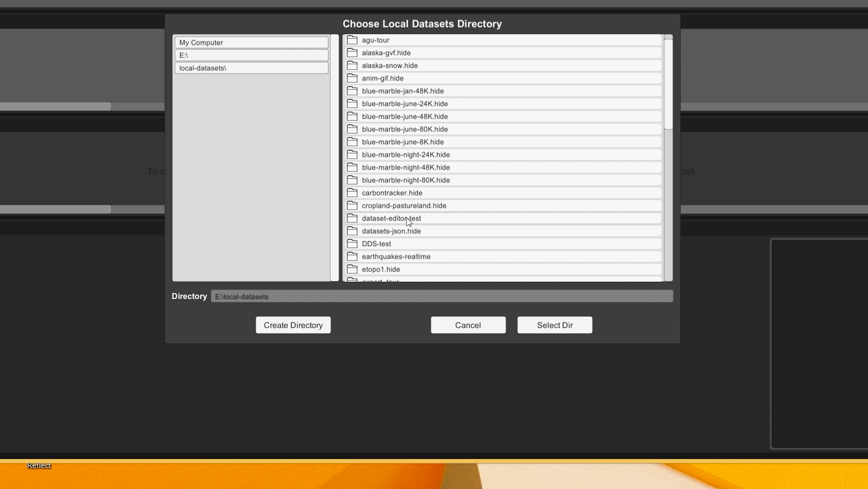Select local-datasets\ path entry
The height and width of the screenshot is (489, 868).
tap(251, 68)
